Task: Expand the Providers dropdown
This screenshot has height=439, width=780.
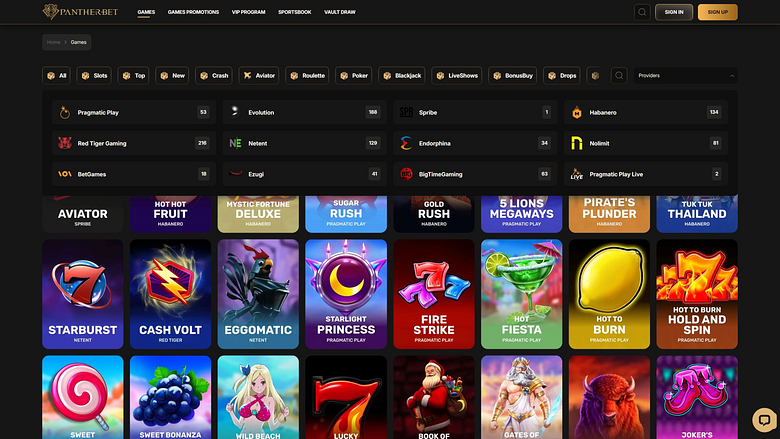Action: click(685, 76)
